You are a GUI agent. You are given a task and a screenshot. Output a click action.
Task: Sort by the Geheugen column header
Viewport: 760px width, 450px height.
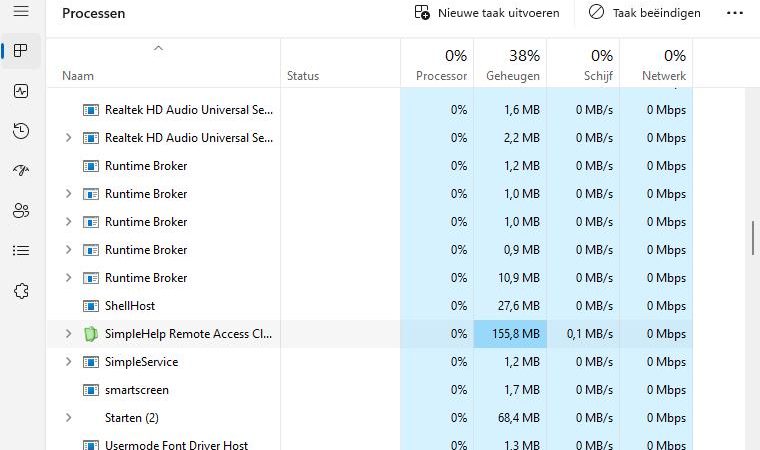pos(511,65)
